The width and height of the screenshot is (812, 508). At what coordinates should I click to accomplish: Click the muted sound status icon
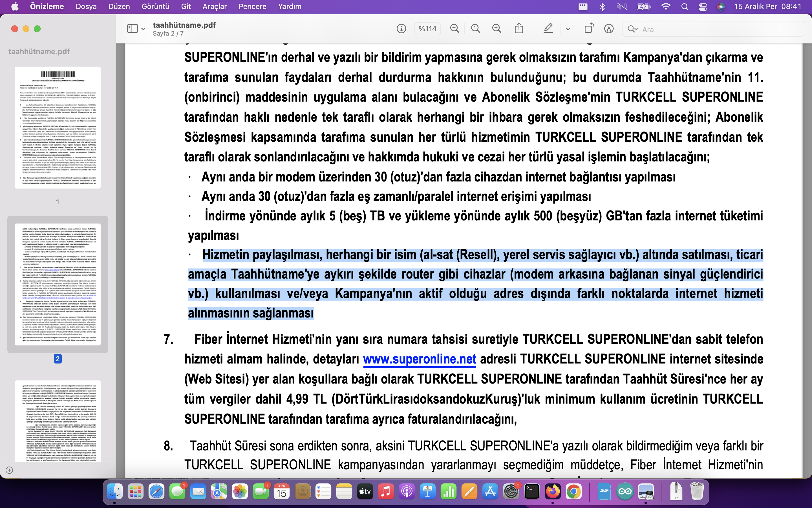tap(622, 7)
